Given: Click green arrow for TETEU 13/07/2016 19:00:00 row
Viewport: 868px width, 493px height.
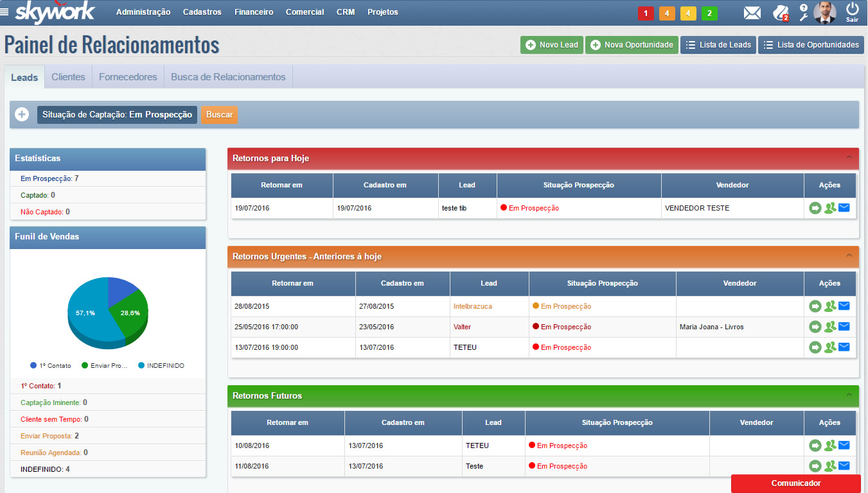Looking at the screenshot, I should click(x=815, y=347).
